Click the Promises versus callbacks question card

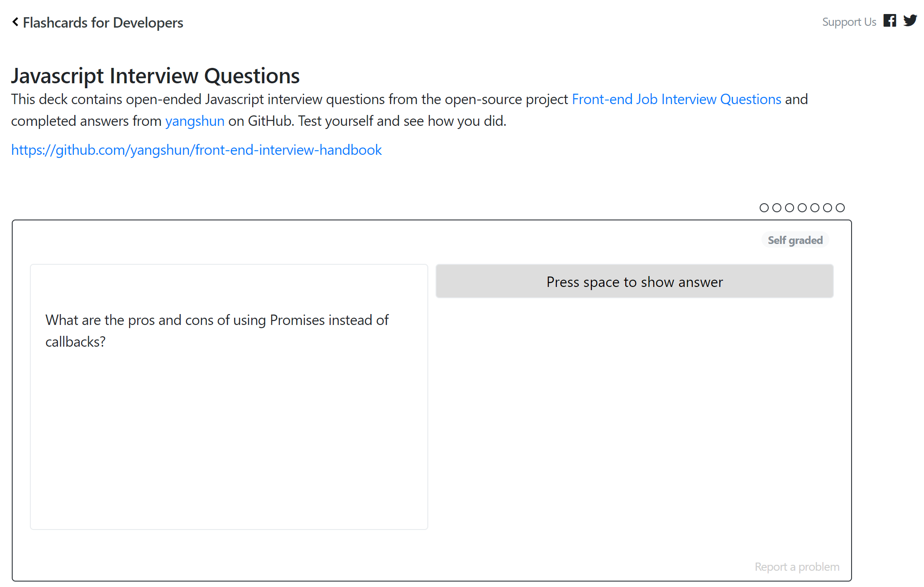[229, 397]
